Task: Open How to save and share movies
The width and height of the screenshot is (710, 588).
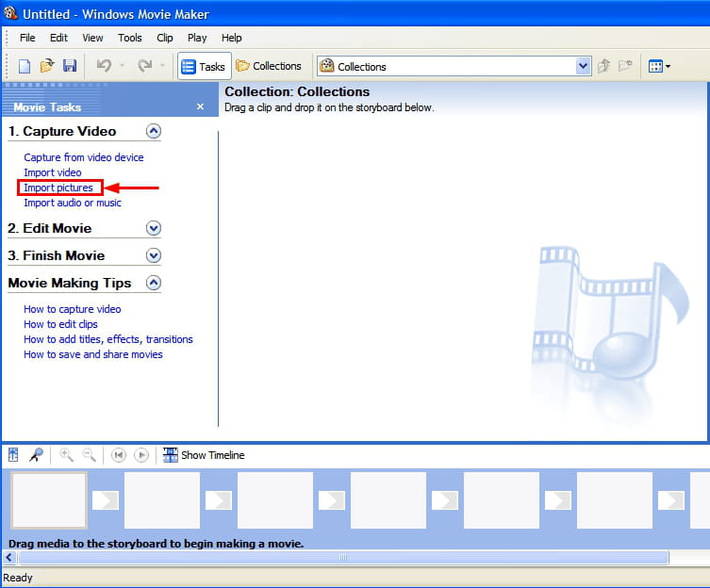Action: pyautogui.click(x=93, y=354)
